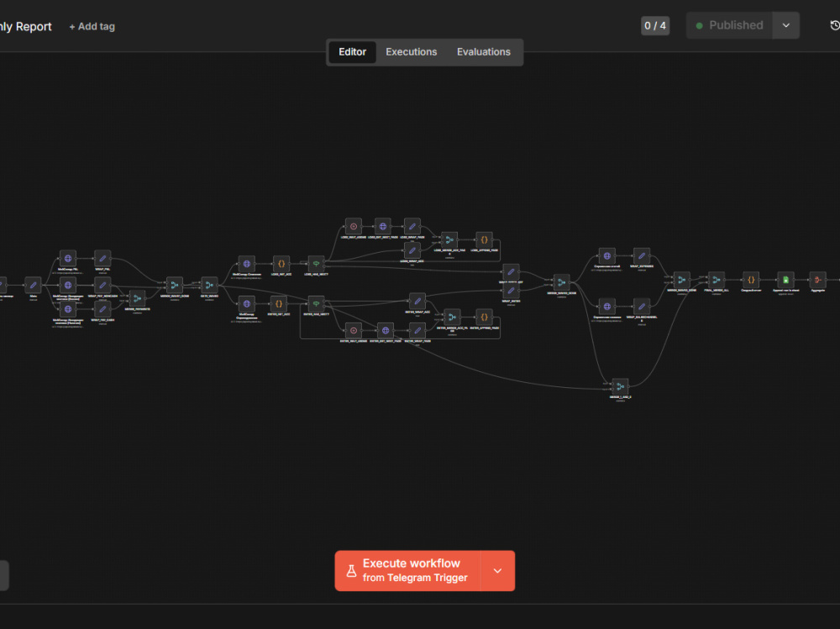Select the WRAP_ENTER pencil node
The width and height of the screenshot is (840, 629).
(x=511, y=291)
